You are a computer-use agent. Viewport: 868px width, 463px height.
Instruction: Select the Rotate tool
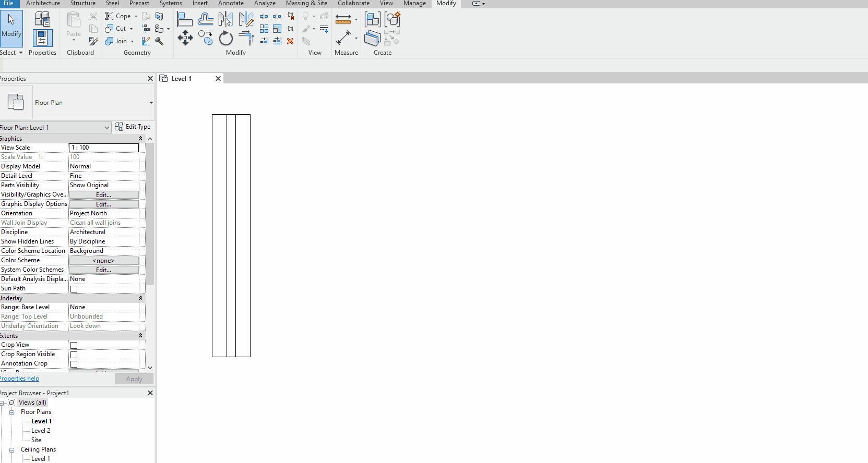click(225, 38)
